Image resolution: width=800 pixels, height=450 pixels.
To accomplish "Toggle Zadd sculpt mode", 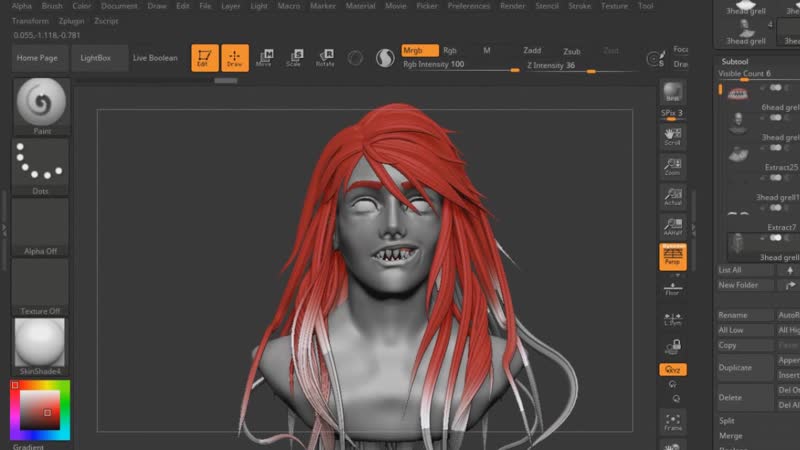I will pyautogui.click(x=532, y=51).
